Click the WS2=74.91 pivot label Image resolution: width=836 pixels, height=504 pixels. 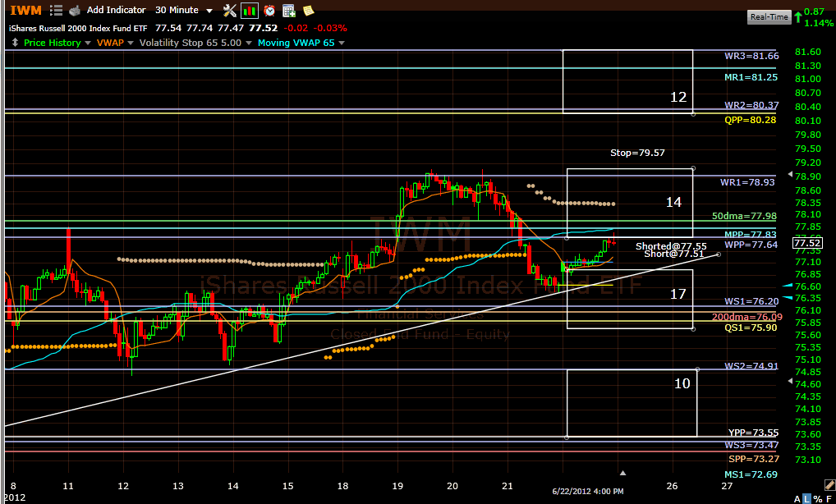[x=751, y=367]
